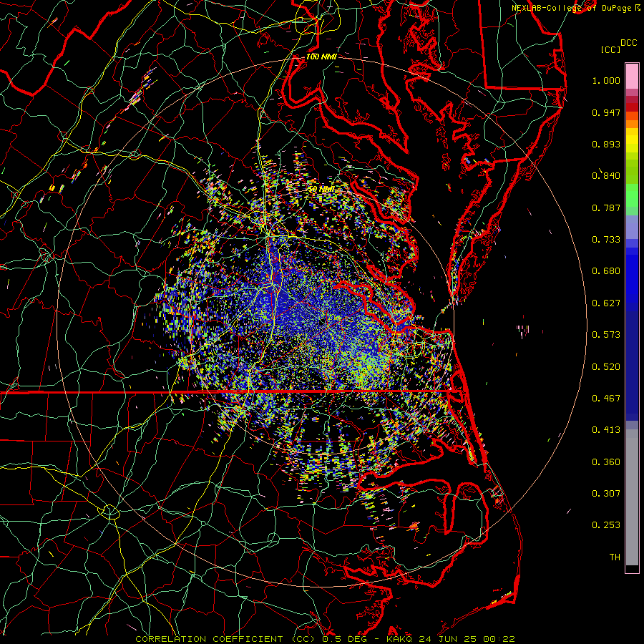644x644 pixels.
Task: Select the 1.000 legend value
Action: coord(606,80)
